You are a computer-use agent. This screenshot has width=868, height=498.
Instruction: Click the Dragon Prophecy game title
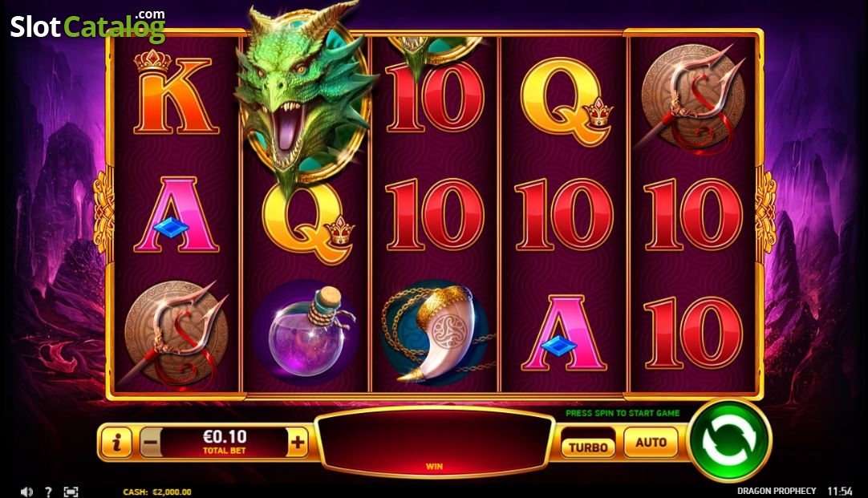coord(776,491)
